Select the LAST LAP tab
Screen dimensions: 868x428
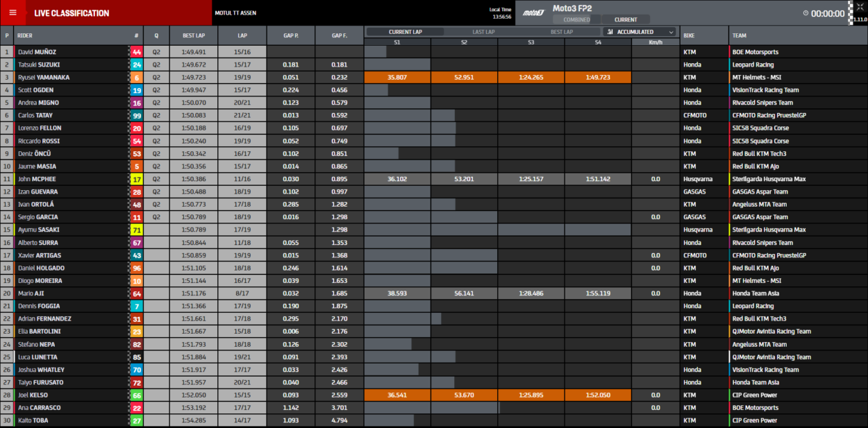[483, 32]
